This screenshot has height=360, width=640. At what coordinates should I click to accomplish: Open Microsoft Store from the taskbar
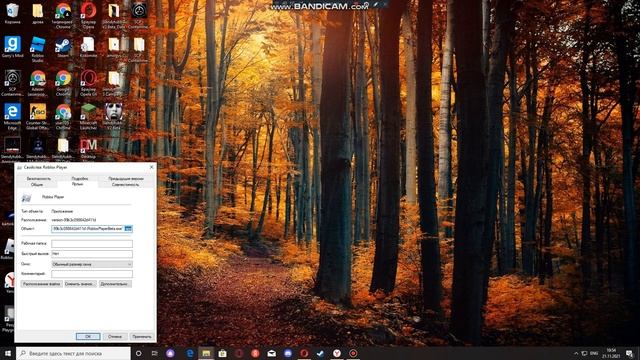(x=222, y=353)
